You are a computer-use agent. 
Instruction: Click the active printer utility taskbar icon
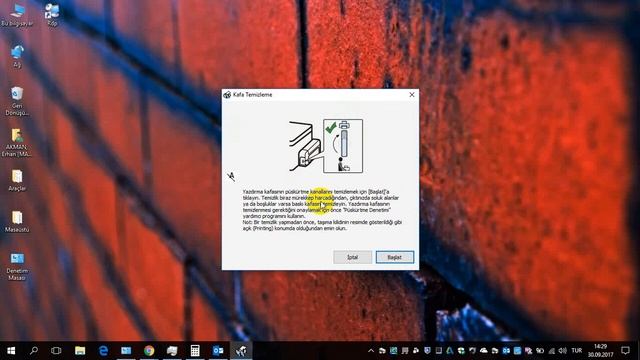tap(241, 351)
